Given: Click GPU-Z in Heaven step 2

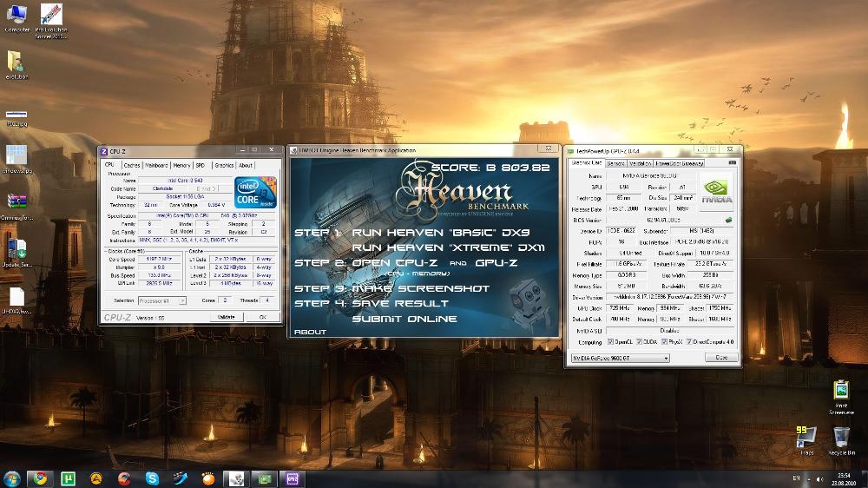Looking at the screenshot, I should point(496,262).
